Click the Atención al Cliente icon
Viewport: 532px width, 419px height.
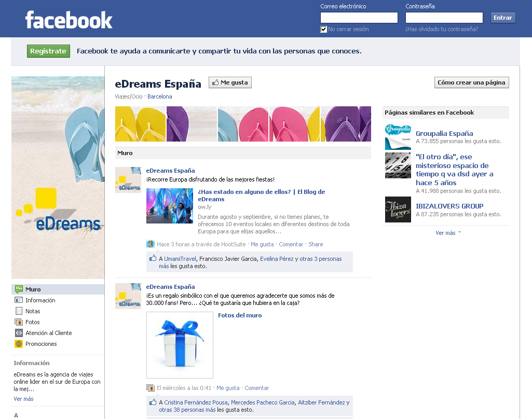[19, 333]
